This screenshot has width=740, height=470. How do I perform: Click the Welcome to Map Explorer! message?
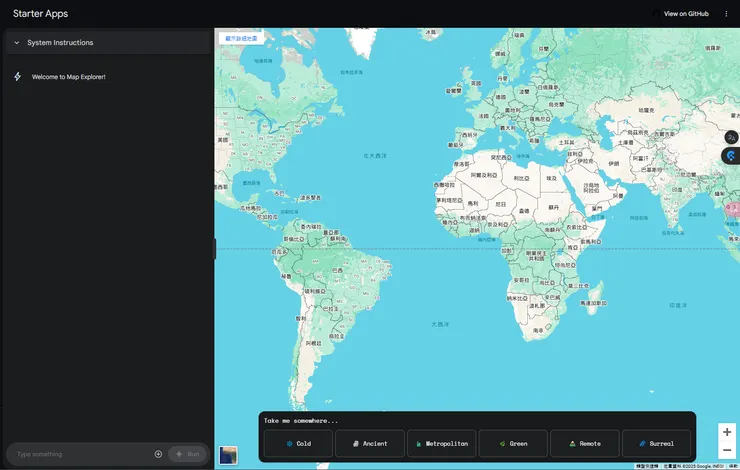tap(68, 77)
